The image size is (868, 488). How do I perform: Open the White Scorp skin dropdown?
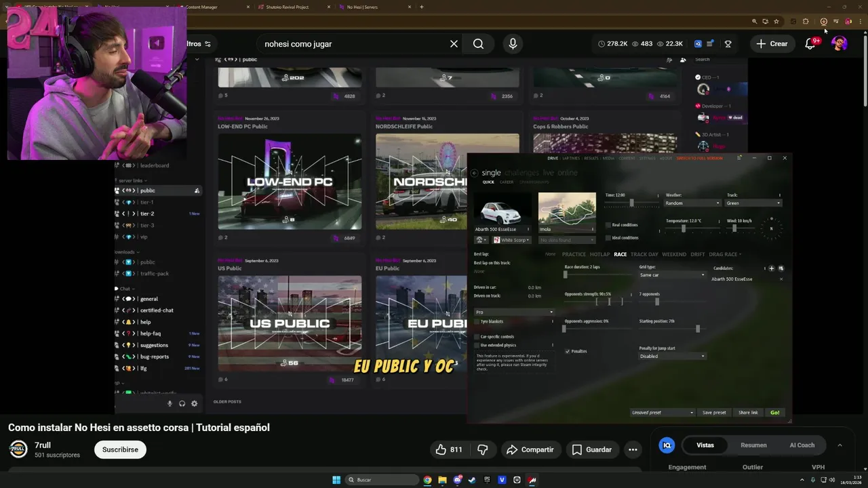click(511, 240)
